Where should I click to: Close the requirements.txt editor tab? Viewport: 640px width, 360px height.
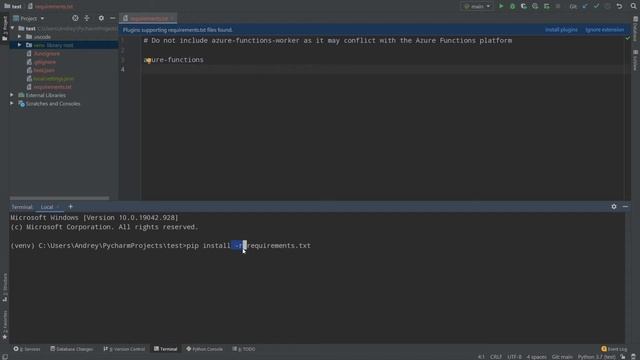[x=173, y=18]
